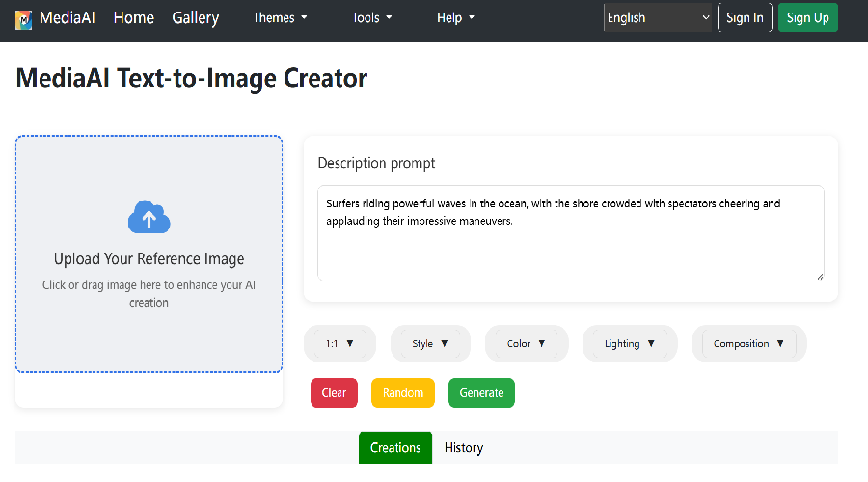
Task: Open the Composition dropdown
Action: (749, 343)
